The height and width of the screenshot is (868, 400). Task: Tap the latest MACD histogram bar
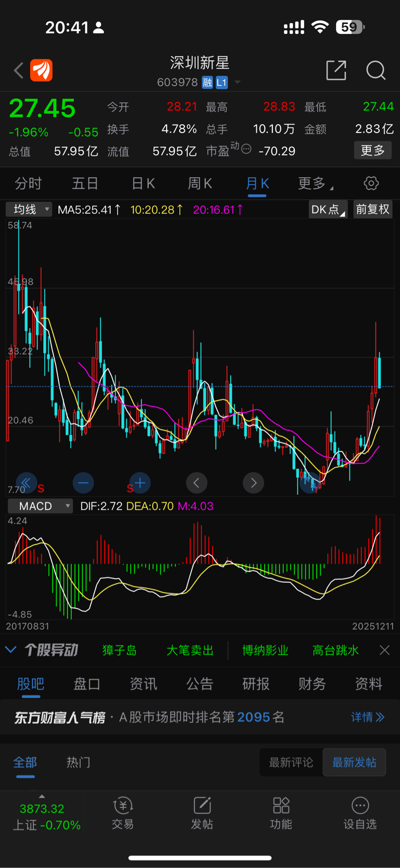380,541
